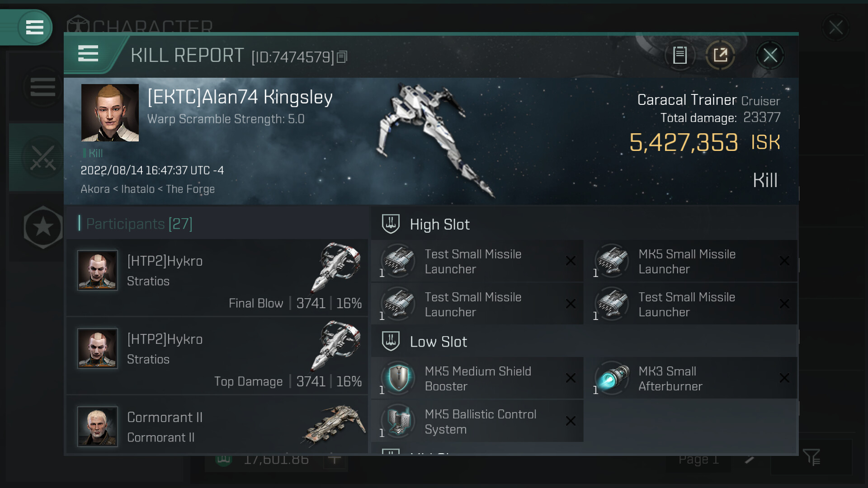Open the crossed swords combat sidebar icon
The width and height of the screenshot is (868, 488).
[42, 158]
